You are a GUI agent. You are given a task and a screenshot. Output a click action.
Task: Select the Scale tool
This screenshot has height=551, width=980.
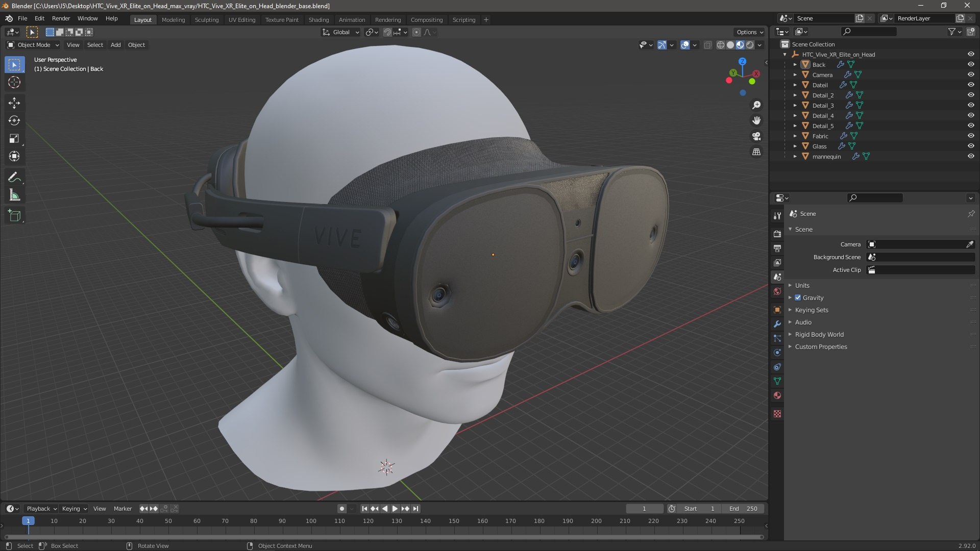(14, 139)
